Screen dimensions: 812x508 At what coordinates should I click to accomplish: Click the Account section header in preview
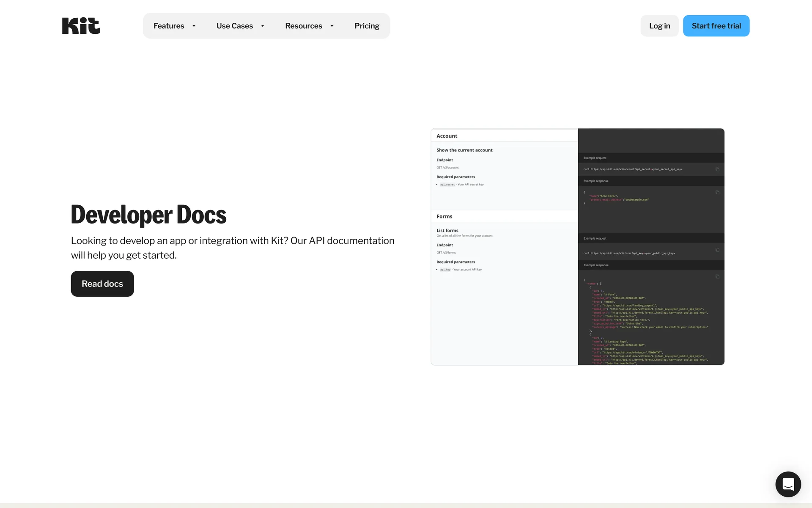(x=447, y=136)
